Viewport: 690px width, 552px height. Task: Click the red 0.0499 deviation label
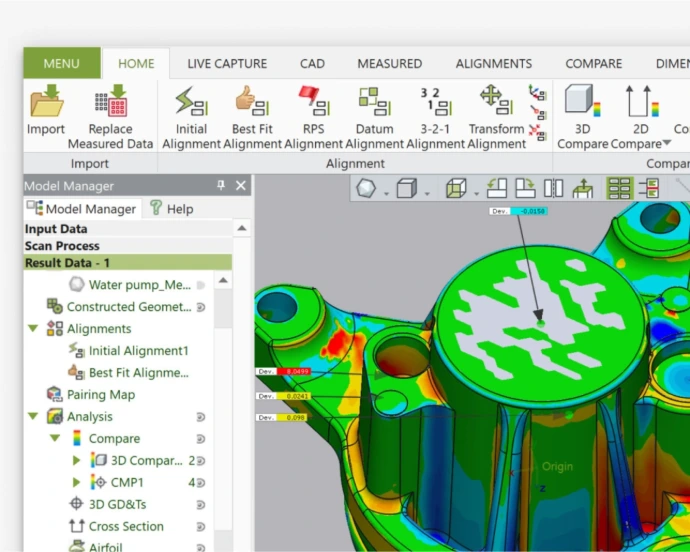[x=297, y=371]
